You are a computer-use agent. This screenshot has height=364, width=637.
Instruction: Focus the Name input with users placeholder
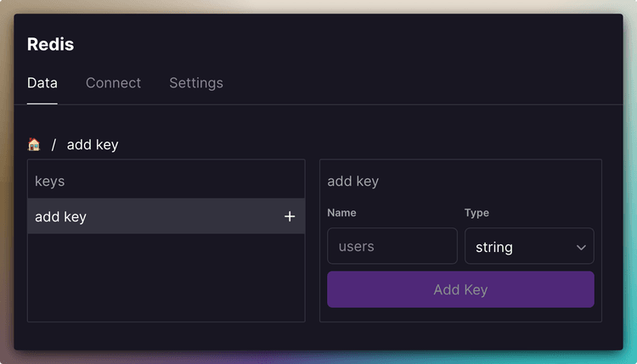pyautogui.click(x=392, y=247)
